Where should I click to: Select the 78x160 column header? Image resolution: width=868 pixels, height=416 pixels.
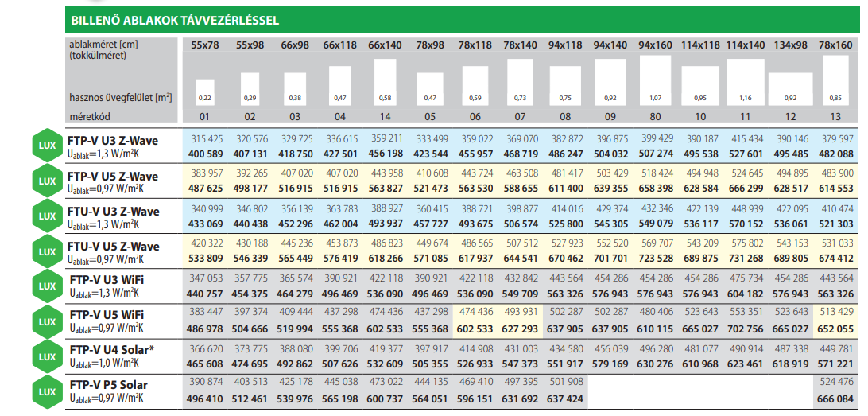tap(835, 45)
